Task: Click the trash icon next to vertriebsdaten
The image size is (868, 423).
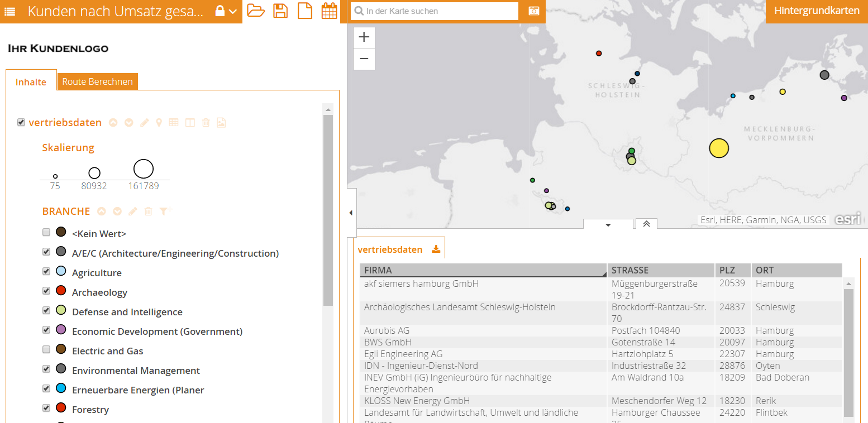Action: click(206, 123)
